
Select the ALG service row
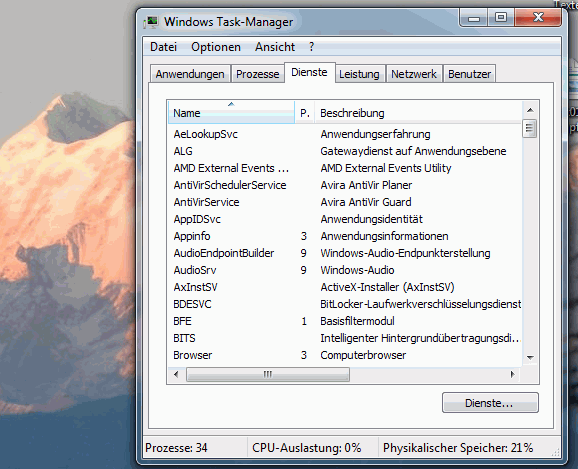345,151
